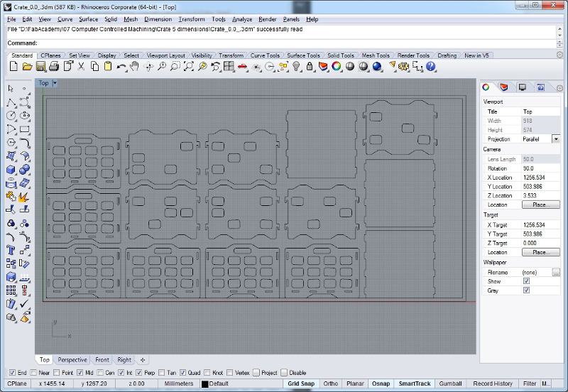This screenshot has height=392, width=568.
Task: Click the Paste clipboard icon
Action: 108,66
